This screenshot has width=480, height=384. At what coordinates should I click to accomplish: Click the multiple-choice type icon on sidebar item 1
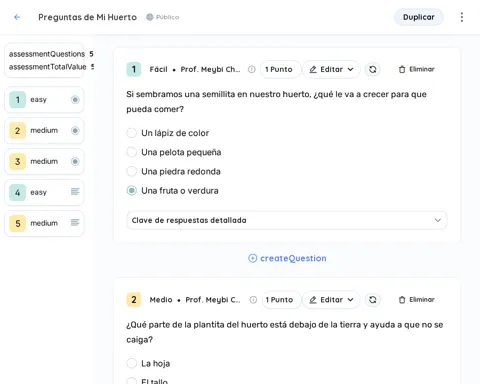75,100
